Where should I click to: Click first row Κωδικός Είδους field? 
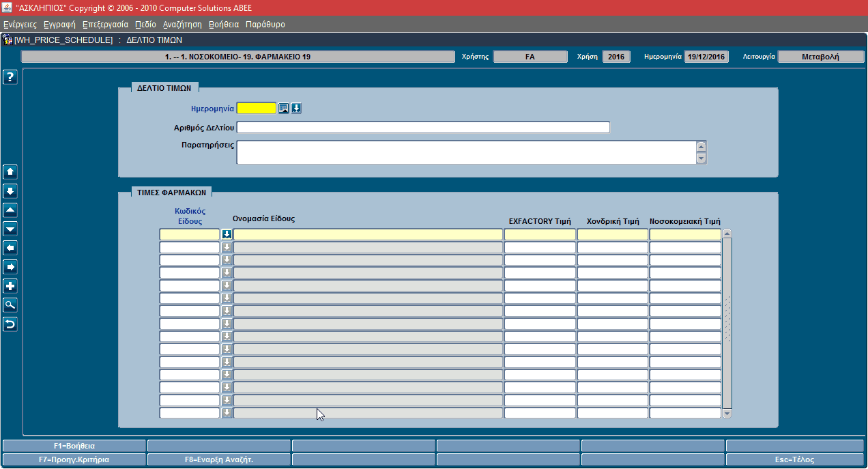click(190, 234)
